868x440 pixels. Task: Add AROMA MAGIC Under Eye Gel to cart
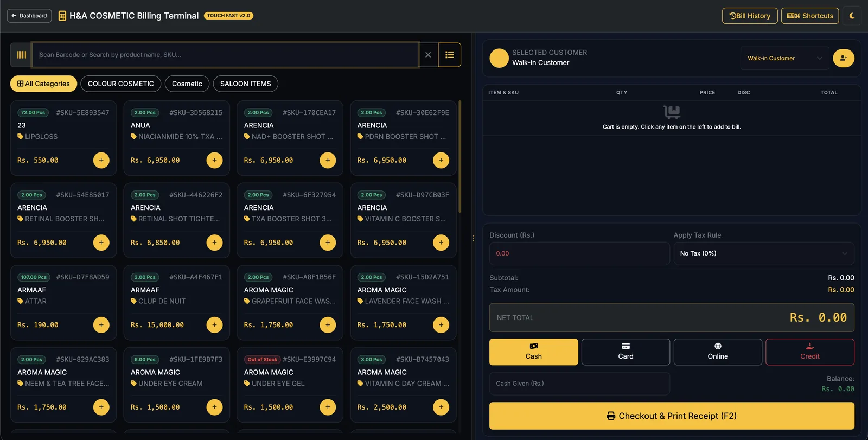[328, 407]
